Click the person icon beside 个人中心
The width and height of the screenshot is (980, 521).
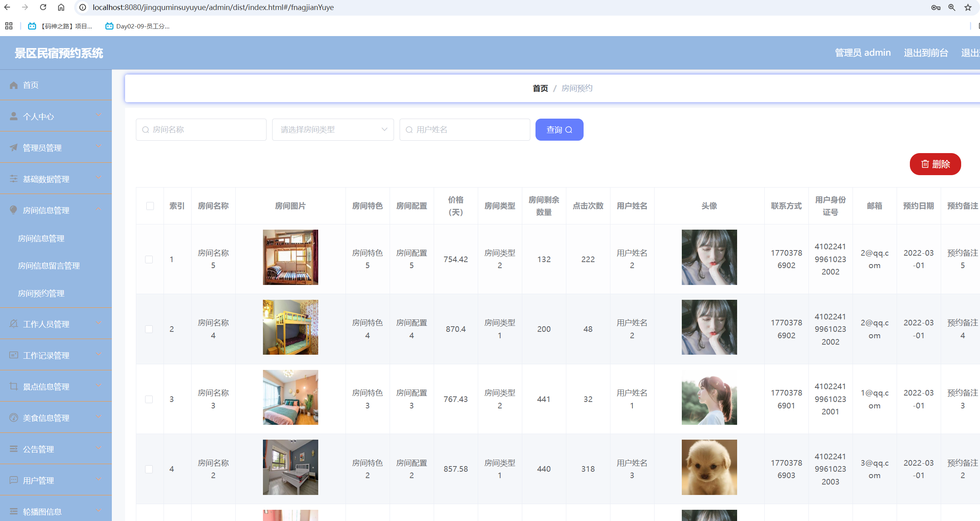(14, 116)
